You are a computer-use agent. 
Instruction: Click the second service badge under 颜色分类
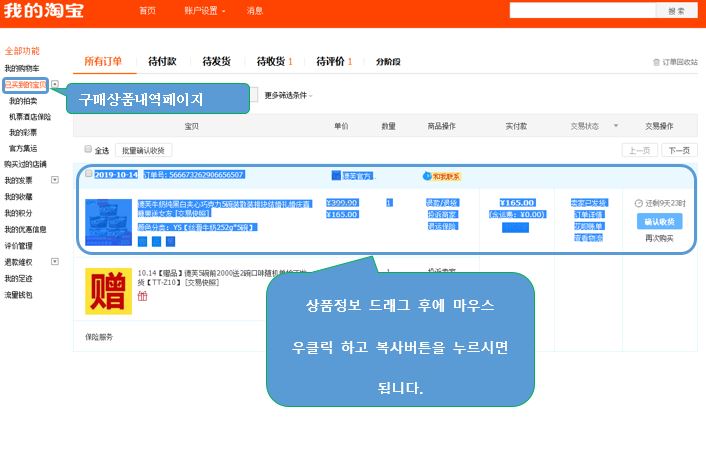point(156,242)
